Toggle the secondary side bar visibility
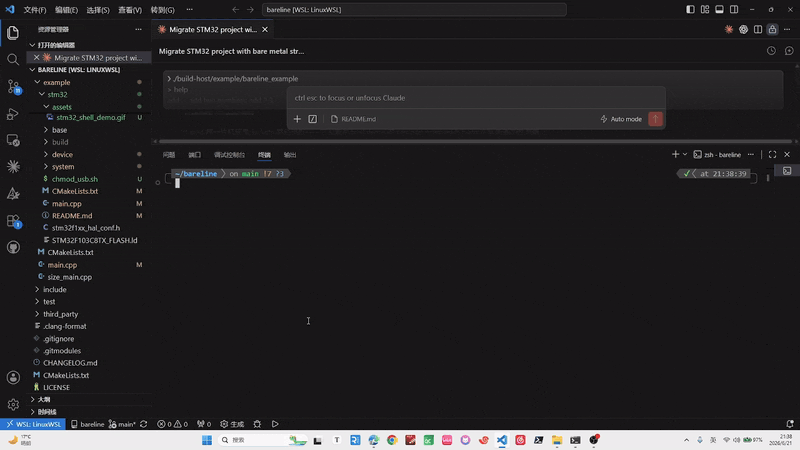 tap(734, 10)
